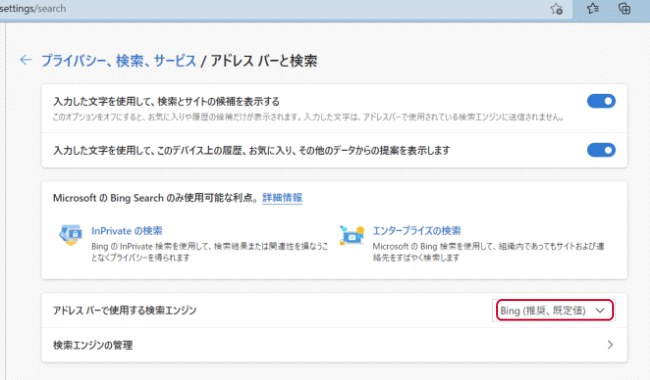
Task: Open the 詳細情報 link
Action: click(x=282, y=198)
